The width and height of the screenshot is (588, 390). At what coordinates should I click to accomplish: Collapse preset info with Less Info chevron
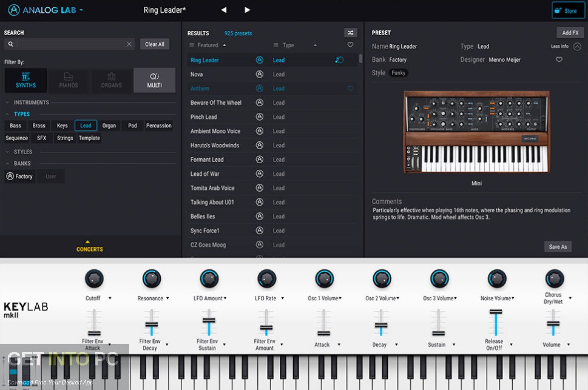(x=577, y=47)
